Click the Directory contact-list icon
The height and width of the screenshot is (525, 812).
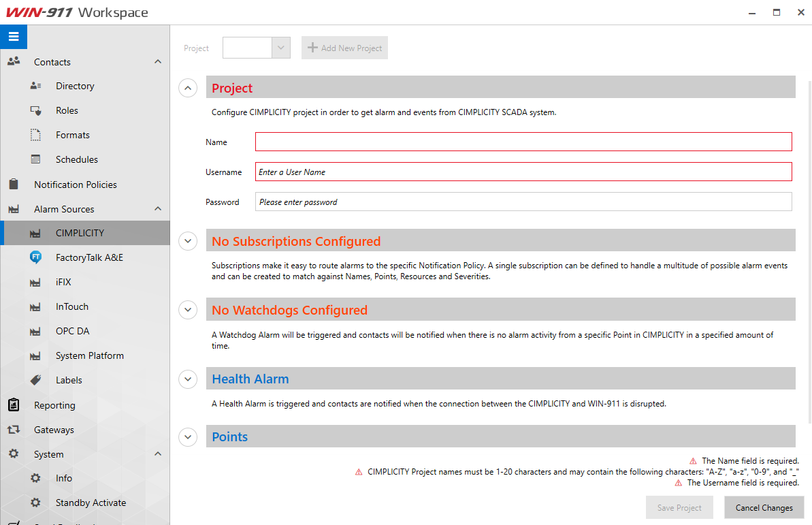[x=35, y=86]
